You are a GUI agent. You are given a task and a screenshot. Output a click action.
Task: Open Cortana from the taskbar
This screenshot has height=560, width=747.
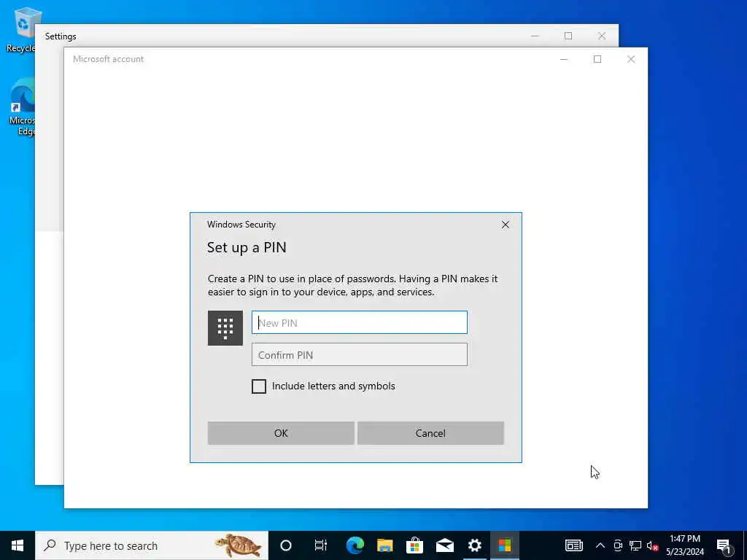tap(286, 545)
